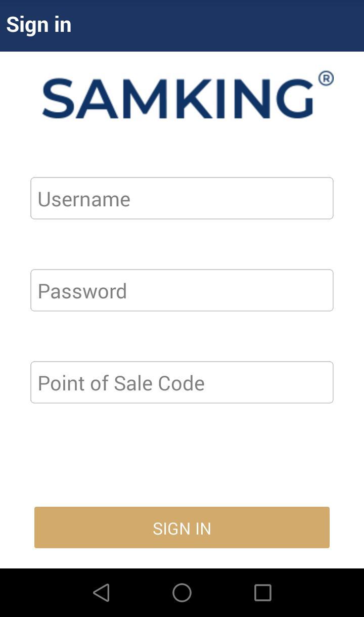364x617 pixels.
Task: Focus the Password input field
Action: click(182, 290)
